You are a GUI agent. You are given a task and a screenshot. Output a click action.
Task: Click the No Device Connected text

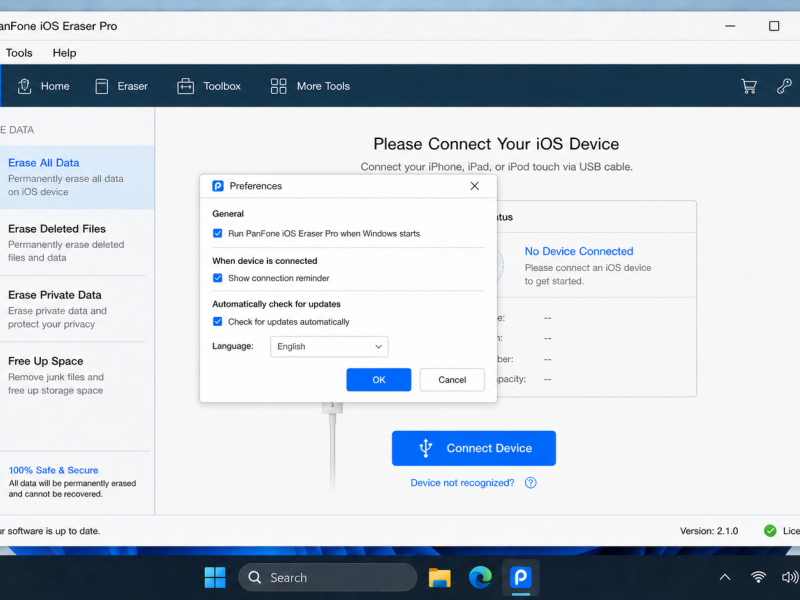click(579, 251)
